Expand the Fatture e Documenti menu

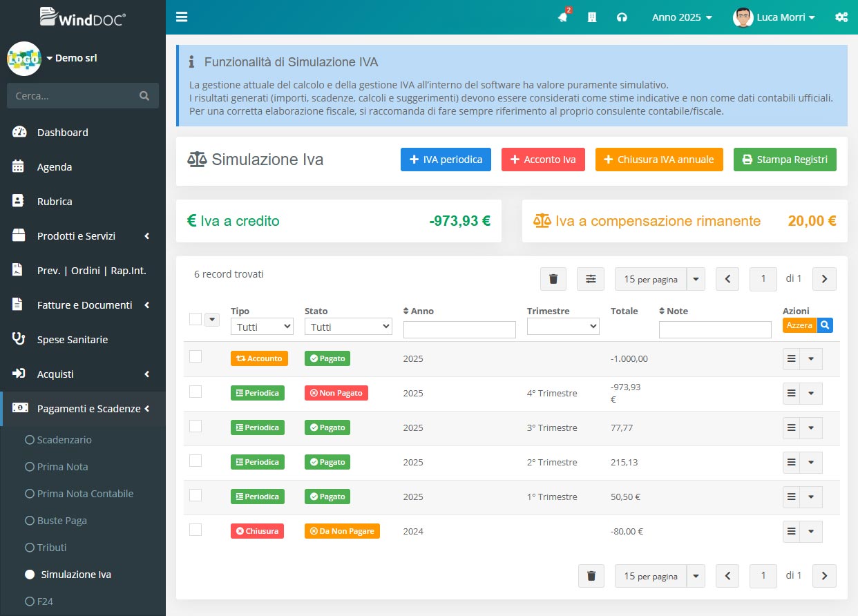click(84, 305)
